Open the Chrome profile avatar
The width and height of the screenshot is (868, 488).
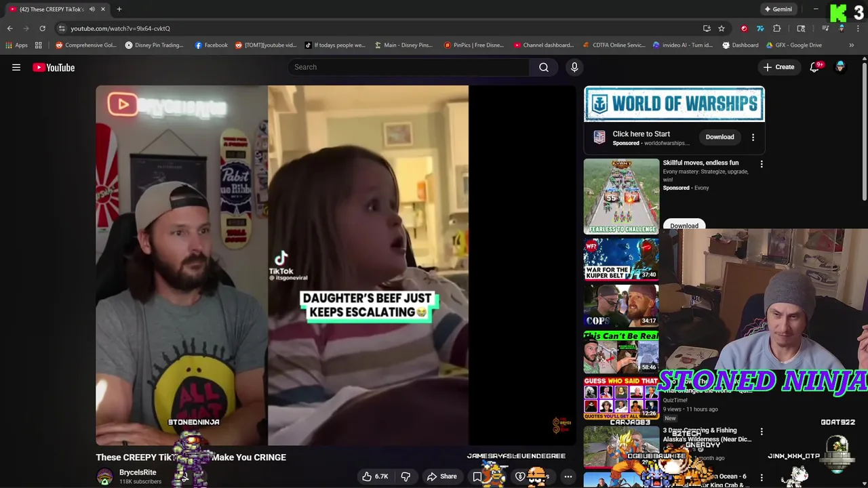[x=842, y=28]
